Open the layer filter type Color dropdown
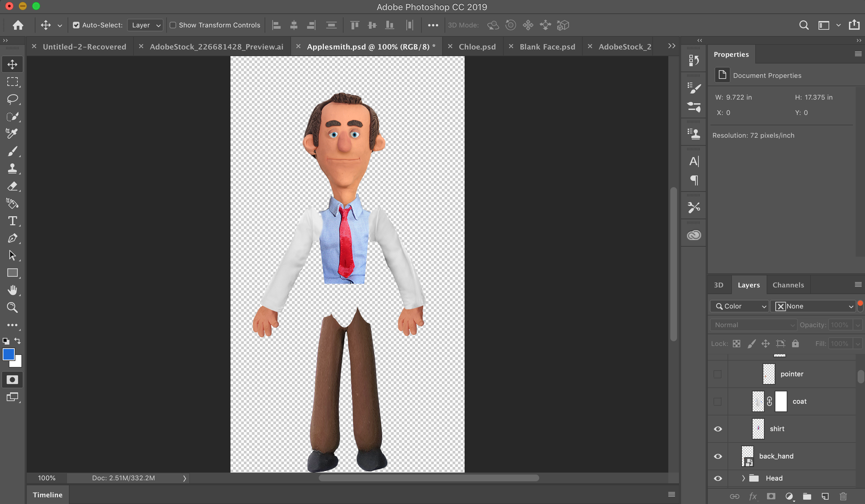The width and height of the screenshot is (865, 504). (739, 306)
